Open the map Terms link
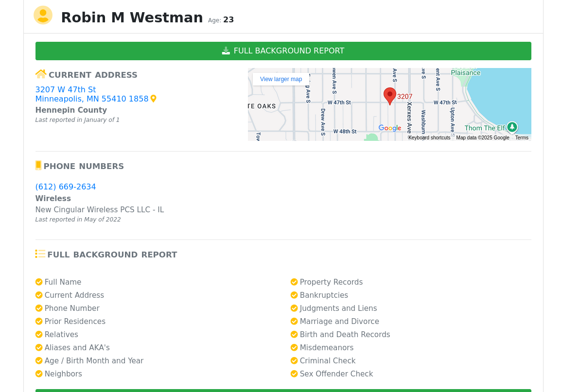The image size is (562, 392). (522, 138)
